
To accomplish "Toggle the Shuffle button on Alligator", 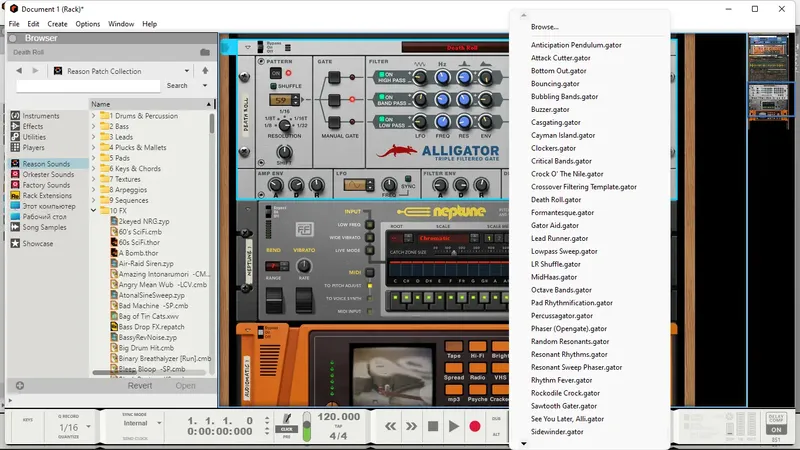I will point(273,86).
